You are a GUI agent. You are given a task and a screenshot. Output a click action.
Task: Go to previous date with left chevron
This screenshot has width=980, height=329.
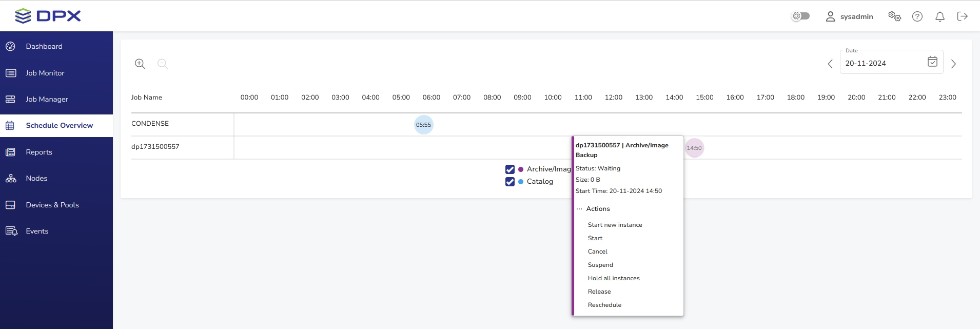830,64
